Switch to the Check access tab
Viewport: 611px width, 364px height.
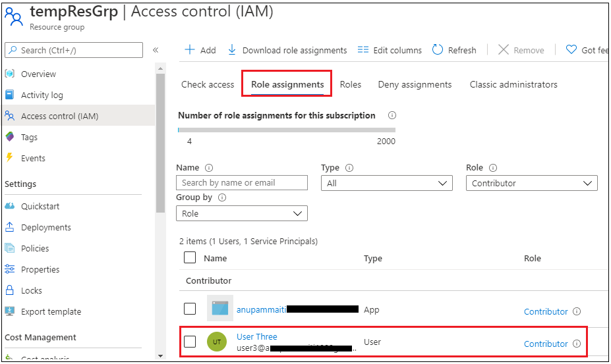[208, 84]
